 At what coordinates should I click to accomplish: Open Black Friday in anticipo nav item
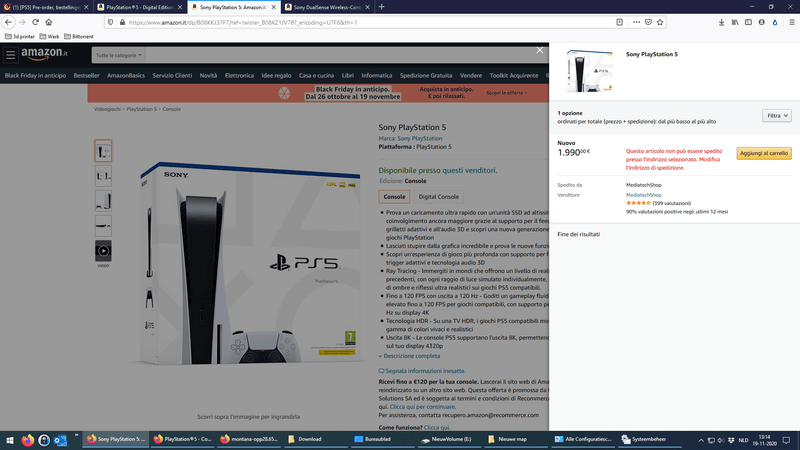[35, 76]
